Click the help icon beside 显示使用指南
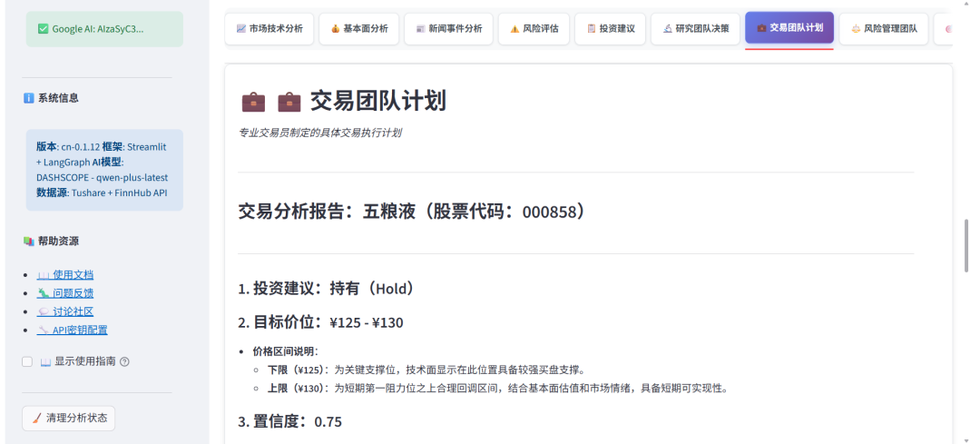This screenshot has width=980, height=444. (x=124, y=361)
